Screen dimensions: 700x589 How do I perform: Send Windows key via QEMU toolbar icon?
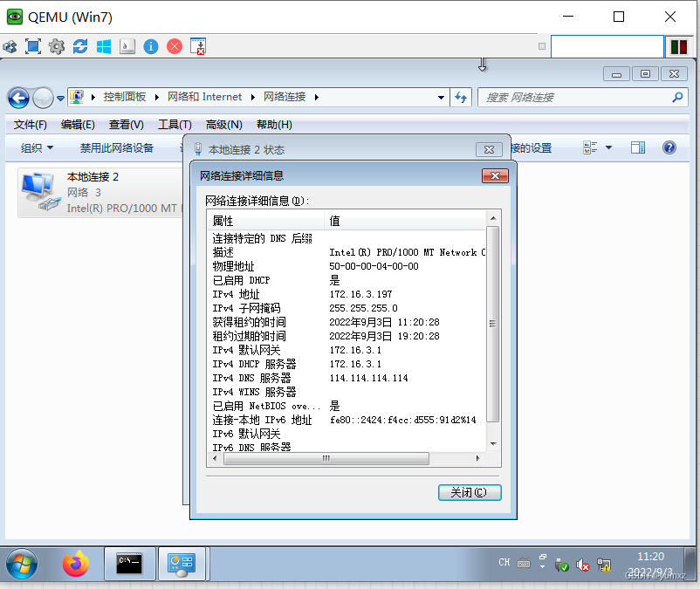point(104,45)
